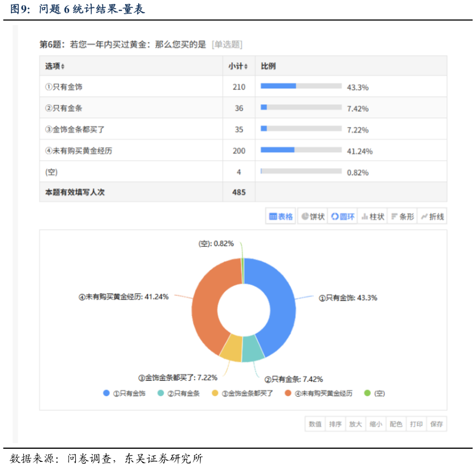Screen dimensions: 476x467
Task: Switch to the 条形 bar chart view
Action: pos(402,216)
